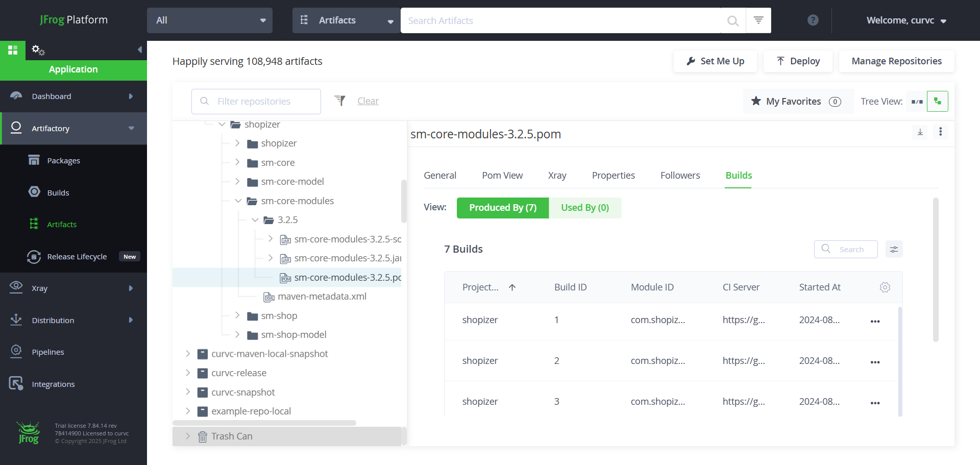Open artifact actions kebab menu

click(941, 132)
